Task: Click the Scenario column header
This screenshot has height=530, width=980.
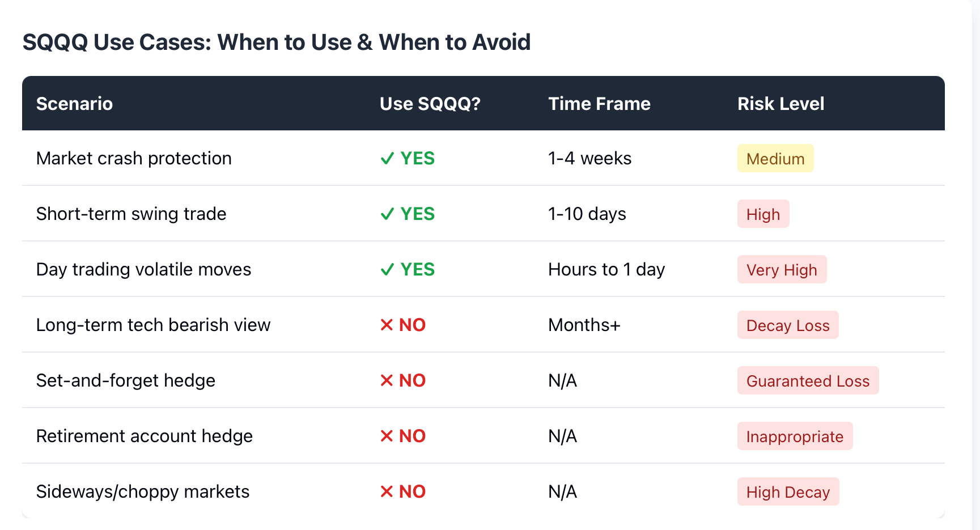Action: coord(74,104)
